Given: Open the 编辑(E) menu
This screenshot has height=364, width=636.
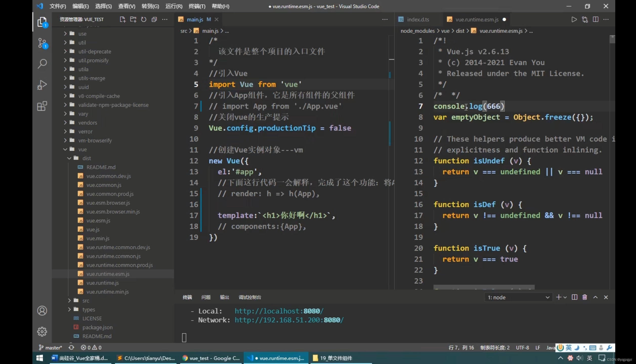Looking at the screenshot, I should click(x=80, y=6).
